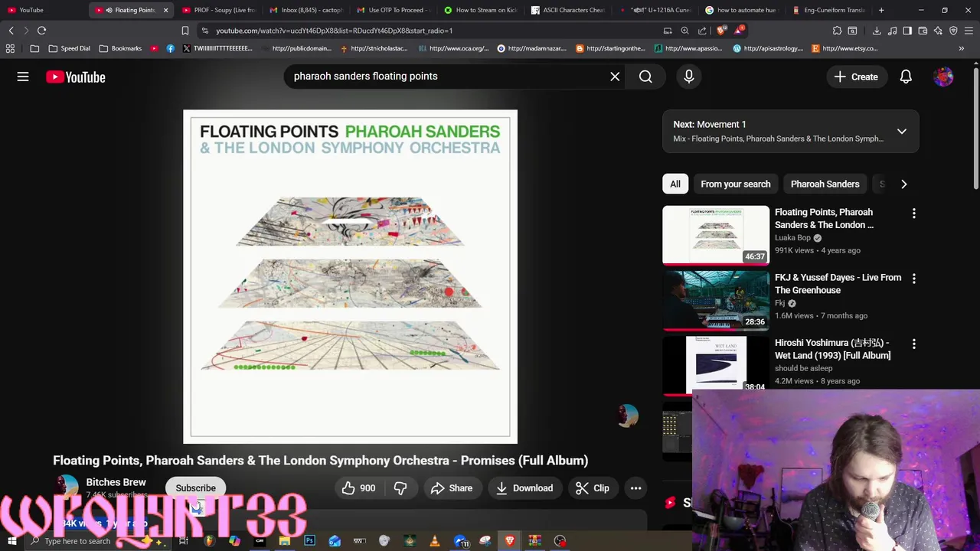Screen dimensions: 980x551
Task: Open YouTube notifications bell
Action: point(906,77)
